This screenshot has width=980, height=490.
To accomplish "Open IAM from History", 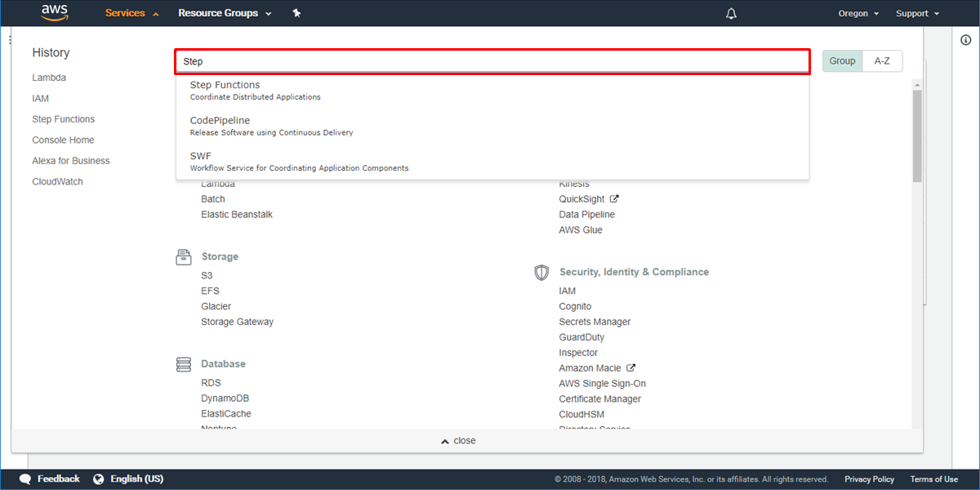I will (41, 98).
